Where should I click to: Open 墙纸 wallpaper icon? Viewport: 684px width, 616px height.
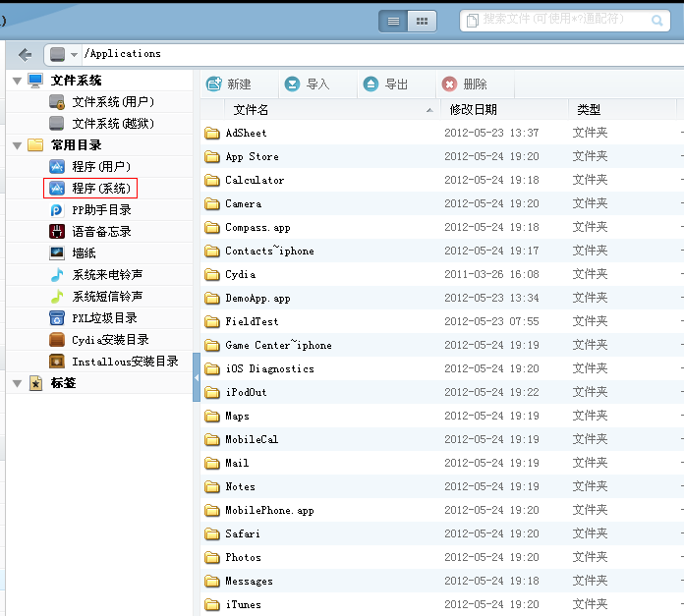(57, 252)
